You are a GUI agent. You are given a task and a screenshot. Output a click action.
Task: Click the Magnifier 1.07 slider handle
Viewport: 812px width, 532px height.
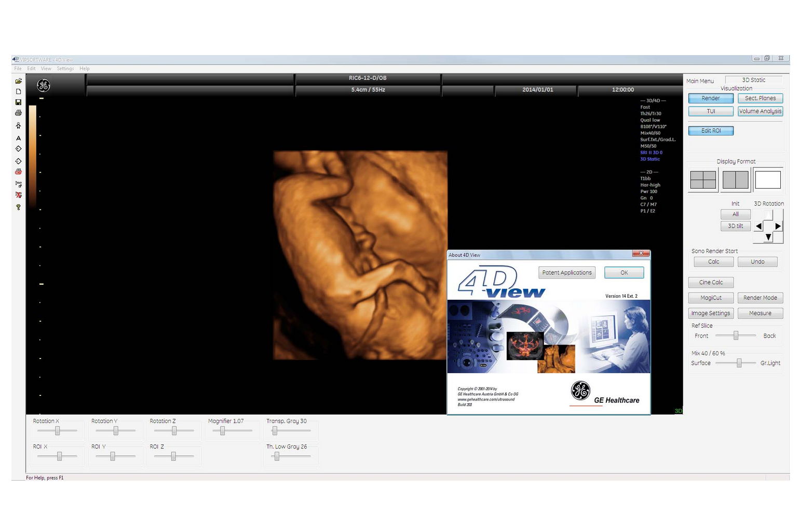(223, 431)
